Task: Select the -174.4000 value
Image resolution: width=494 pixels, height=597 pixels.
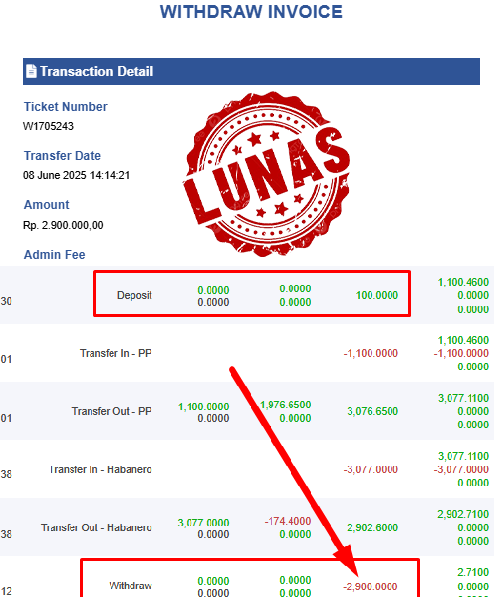Action: (x=288, y=521)
